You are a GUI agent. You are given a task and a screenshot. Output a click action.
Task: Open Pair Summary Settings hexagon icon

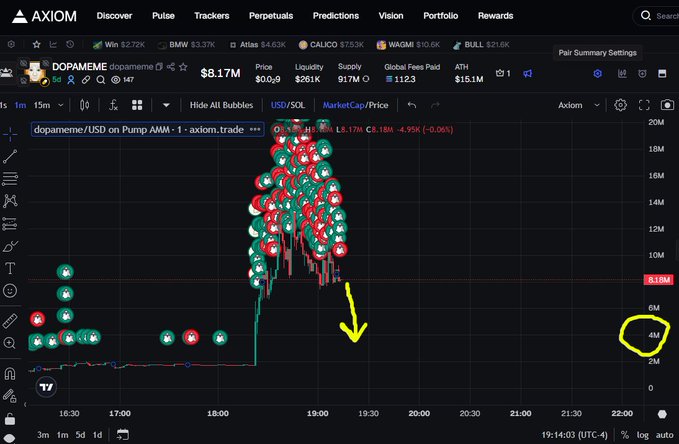598,74
